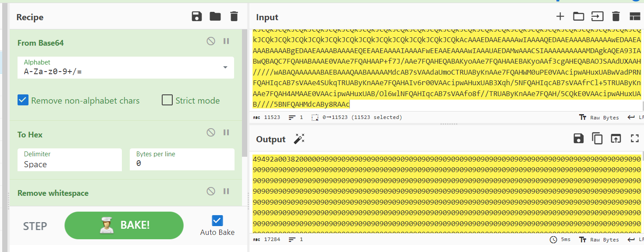The image size is (644, 252).
Task: Click the output line count indicator
Action: pos(295,240)
